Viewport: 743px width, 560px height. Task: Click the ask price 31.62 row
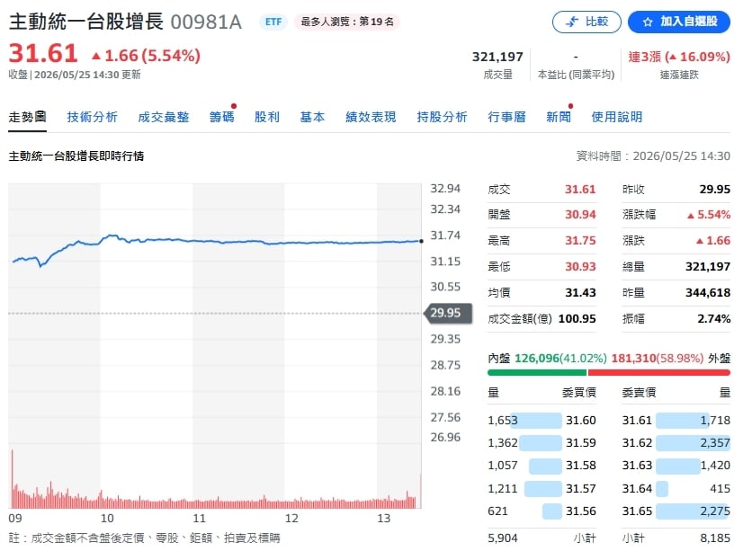[x=676, y=443]
